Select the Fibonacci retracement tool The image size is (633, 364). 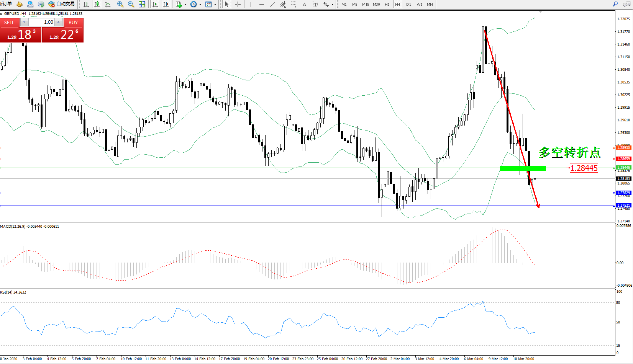(294, 4)
